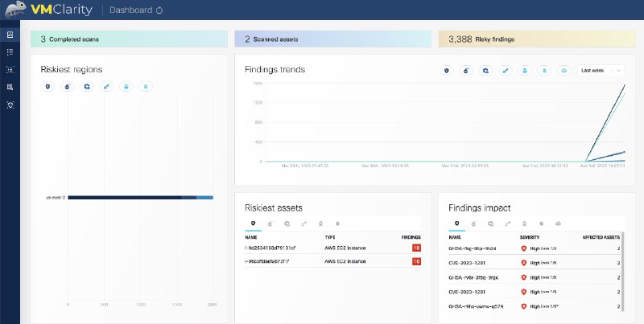The width and height of the screenshot is (644, 324).
Task: Open the third sidebar icon, a framed list
Action: (10, 70)
